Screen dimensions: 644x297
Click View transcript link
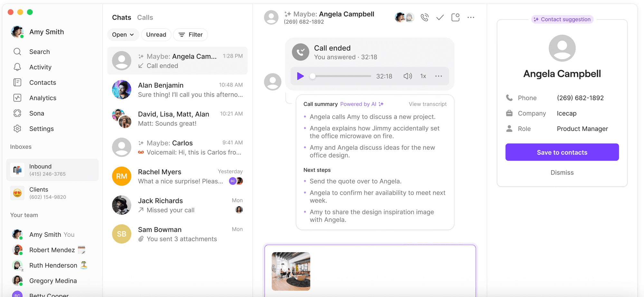coord(428,104)
